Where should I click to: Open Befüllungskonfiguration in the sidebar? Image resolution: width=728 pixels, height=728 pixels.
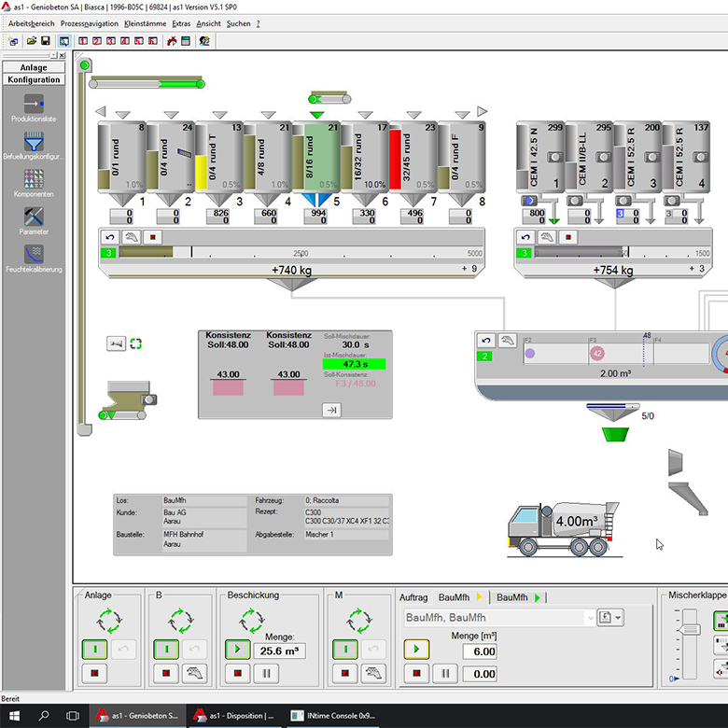click(x=34, y=142)
